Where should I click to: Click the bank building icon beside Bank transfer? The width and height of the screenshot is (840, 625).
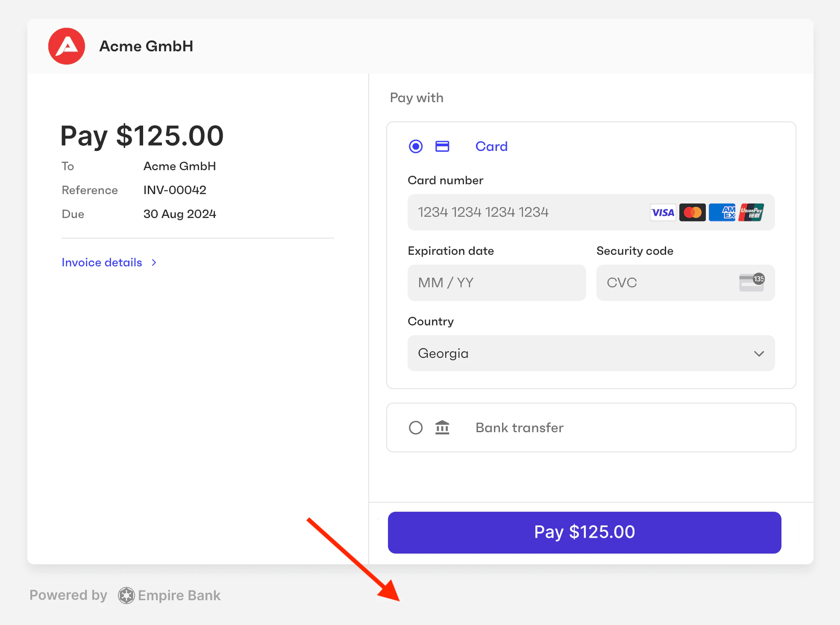pyautogui.click(x=442, y=427)
